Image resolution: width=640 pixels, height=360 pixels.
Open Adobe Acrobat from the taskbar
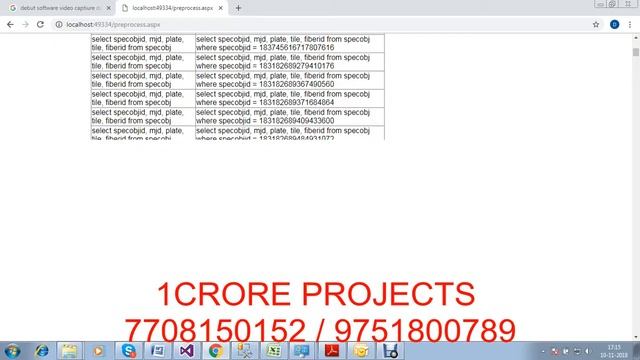click(x=332, y=351)
